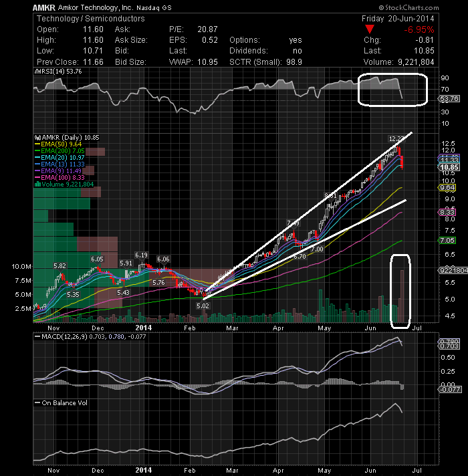Click the 'On Balance Vol' panel label
This screenshot has height=476, width=468.
(64, 403)
